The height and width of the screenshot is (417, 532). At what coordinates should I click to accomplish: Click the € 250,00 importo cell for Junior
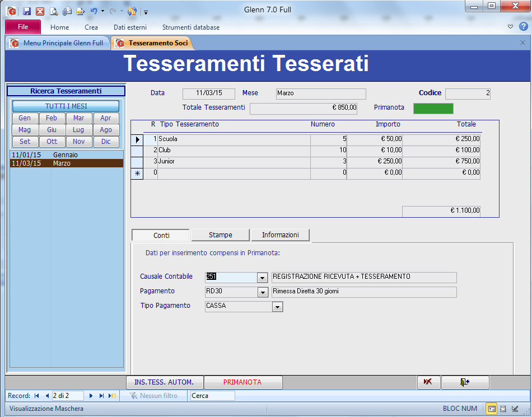click(375, 161)
